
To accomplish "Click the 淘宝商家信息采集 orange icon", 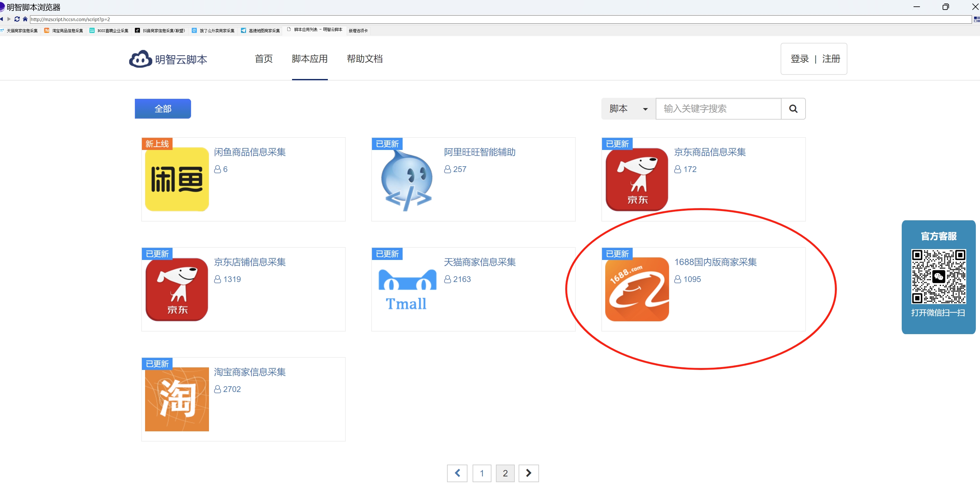I will point(177,399).
